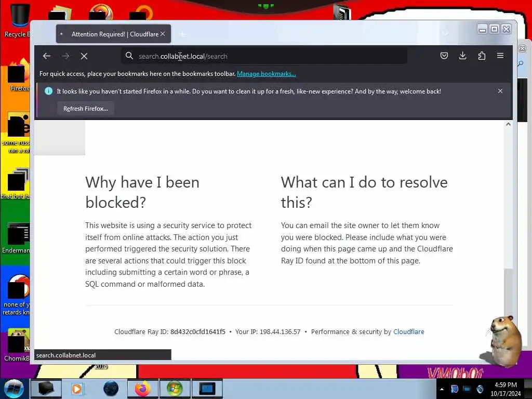Maximize the Firefox window
Viewport: 532px width, 399px height.
click(x=495, y=29)
